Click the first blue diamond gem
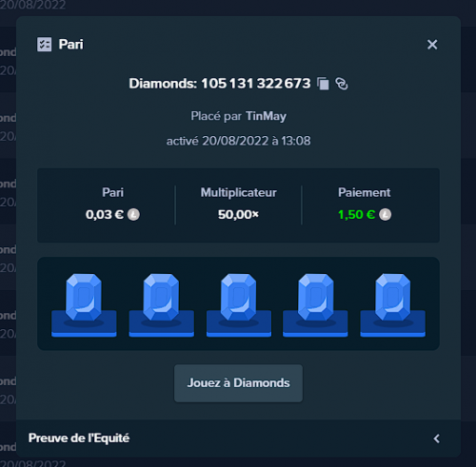This screenshot has height=467, width=476. pyautogui.click(x=84, y=298)
